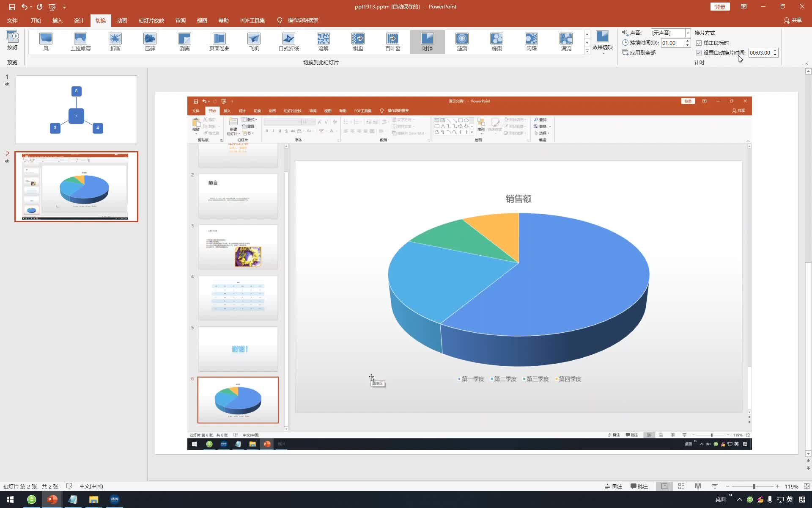The height and width of the screenshot is (508, 812).
Task: Select the 飞机 transition effect
Action: 254,42
